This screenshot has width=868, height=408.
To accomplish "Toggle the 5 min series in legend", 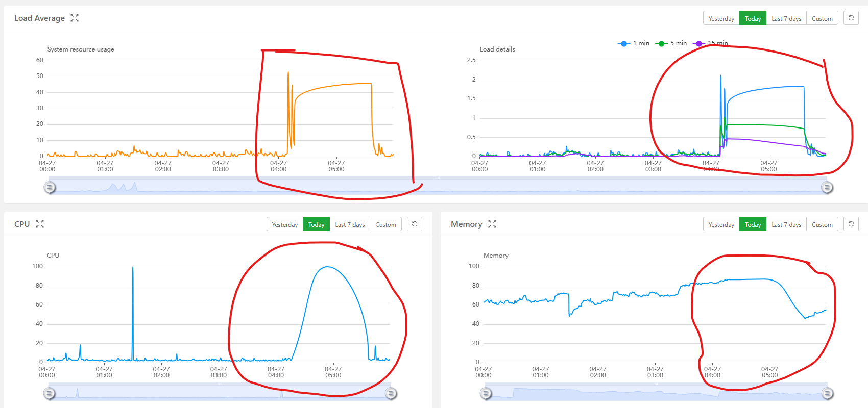I will point(671,43).
